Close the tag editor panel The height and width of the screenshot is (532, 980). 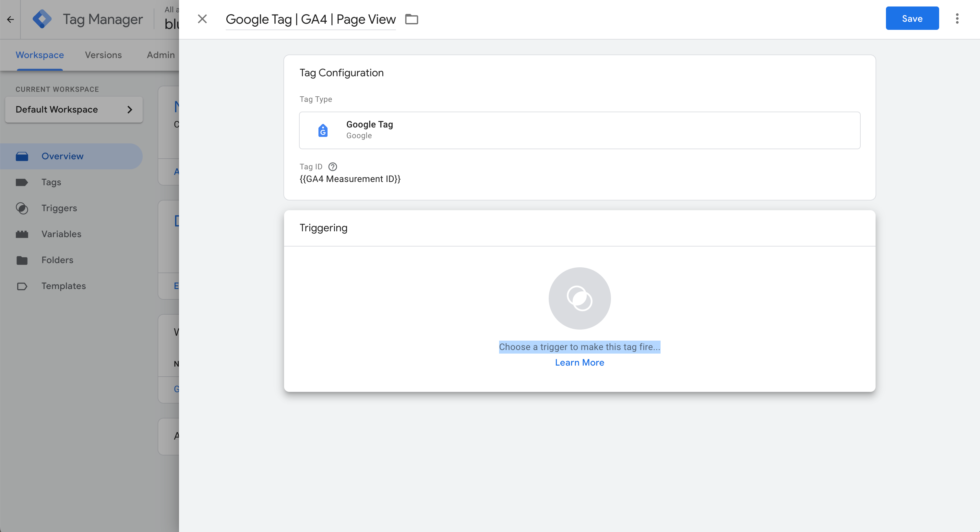click(202, 18)
